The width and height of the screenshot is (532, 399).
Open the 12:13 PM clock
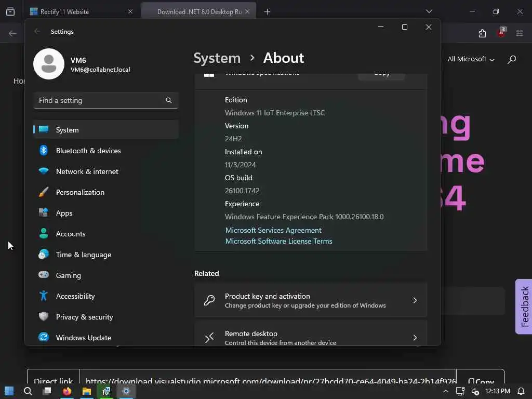(x=497, y=391)
